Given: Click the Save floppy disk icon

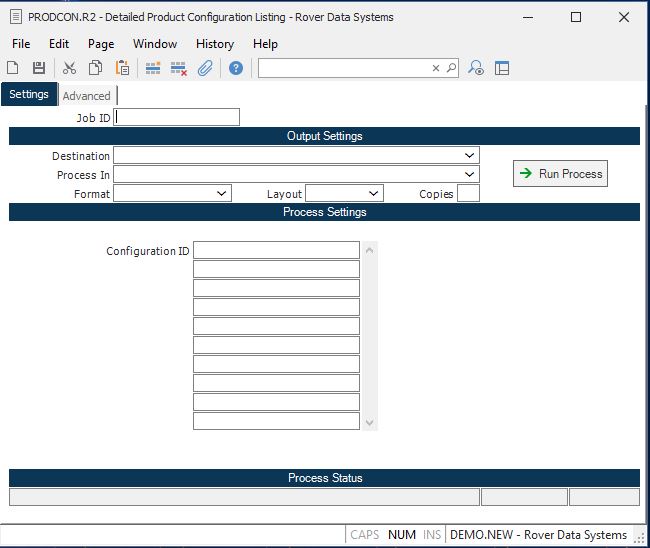Looking at the screenshot, I should (39, 68).
